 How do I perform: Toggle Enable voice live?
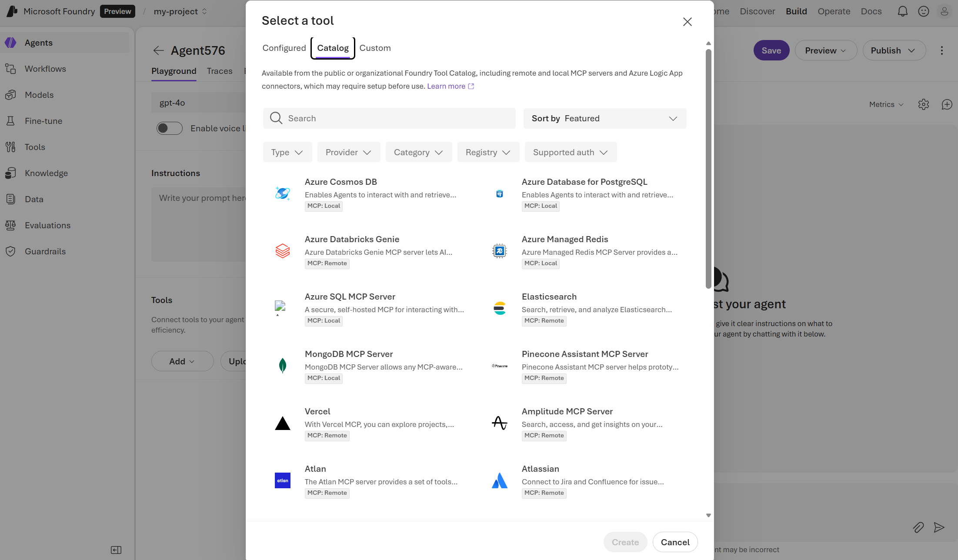tap(169, 128)
